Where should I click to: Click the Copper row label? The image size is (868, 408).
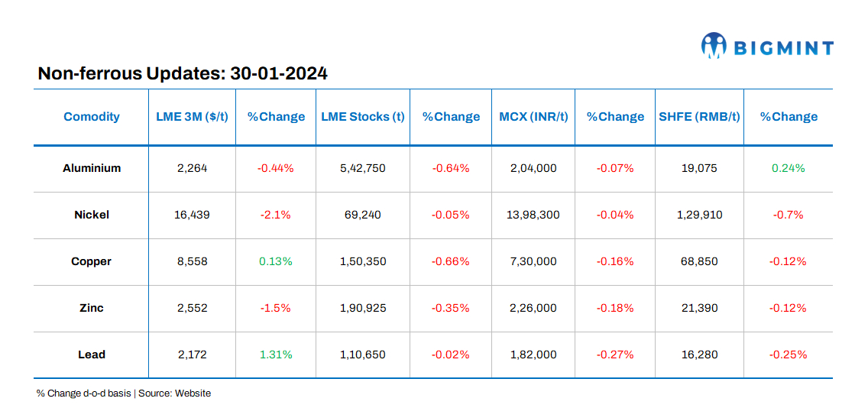coord(92,261)
